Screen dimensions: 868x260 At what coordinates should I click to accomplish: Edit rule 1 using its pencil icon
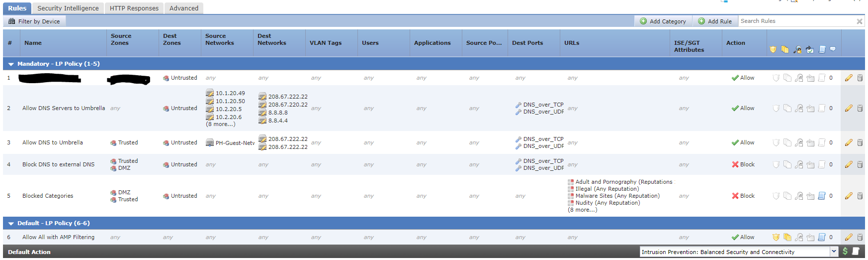pyautogui.click(x=849, y=78)
